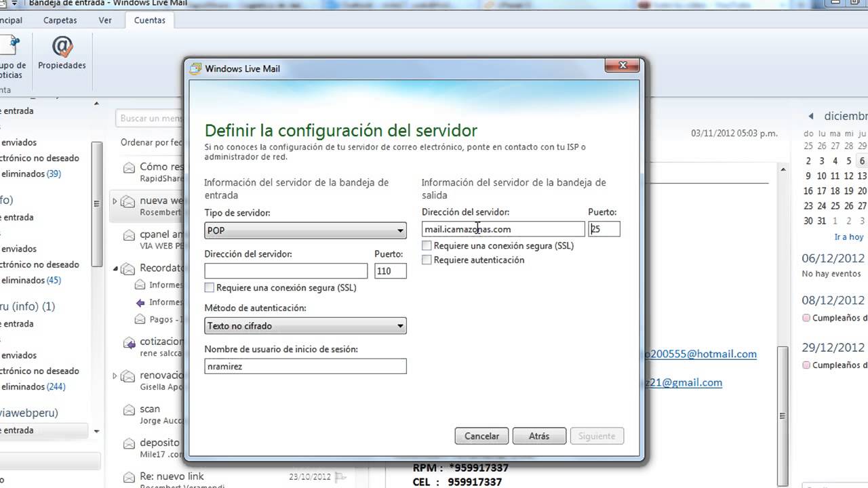The width and height of the screenshot is (868, 488).
Task: Select 'eliminados (39)' folder
Action: coord(31,174)
